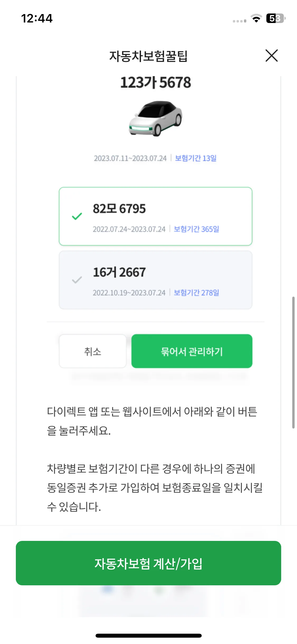Viewport: 297px width, 644px height.
Task: Select the 16거 2667 vehicle card
Action: [155, 280]
